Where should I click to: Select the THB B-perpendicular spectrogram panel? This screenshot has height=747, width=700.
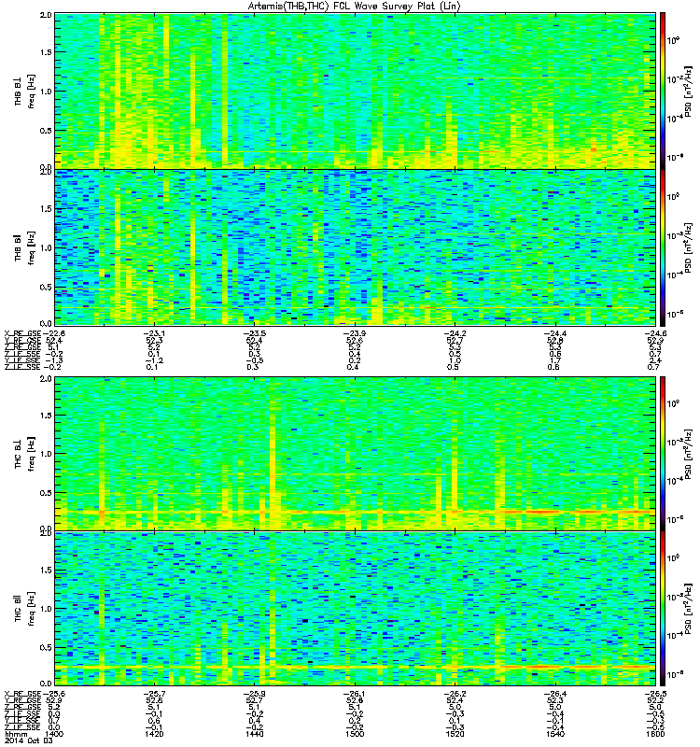(x=356, y=91)
